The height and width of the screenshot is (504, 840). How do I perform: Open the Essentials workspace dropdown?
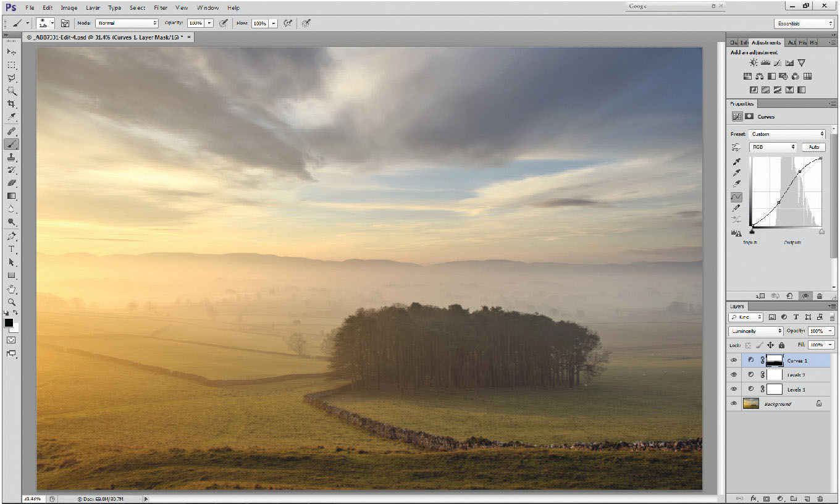(804, 23)
